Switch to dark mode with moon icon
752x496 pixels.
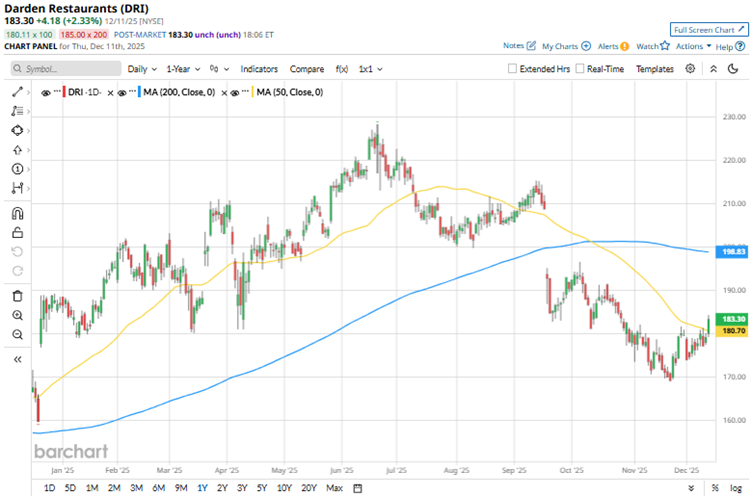[x=737, y=69]
